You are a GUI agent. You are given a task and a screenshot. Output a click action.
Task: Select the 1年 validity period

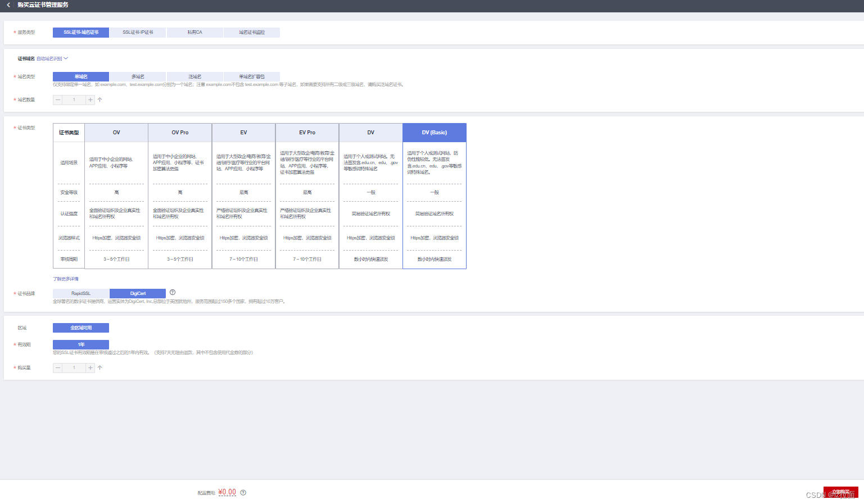(x=81, y=344)
